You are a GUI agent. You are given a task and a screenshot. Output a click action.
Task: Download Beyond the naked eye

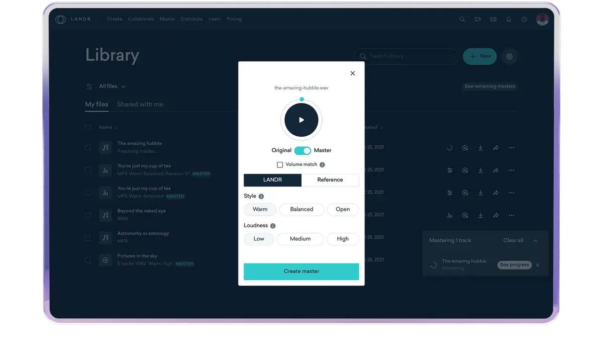pyautogui.click(x=481, y=215)
